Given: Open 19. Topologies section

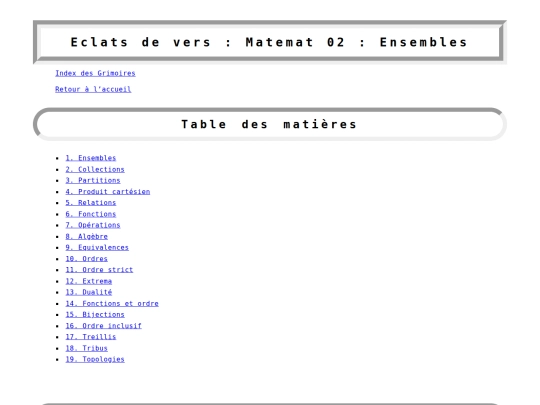Looking at the screenshot, I should tap(95, 360).
